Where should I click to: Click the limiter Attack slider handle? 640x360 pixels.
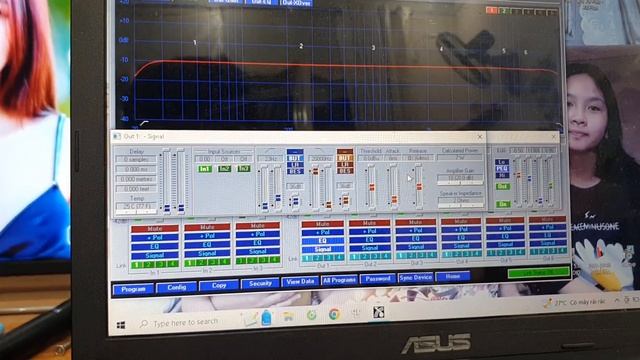tap(394, 200)
